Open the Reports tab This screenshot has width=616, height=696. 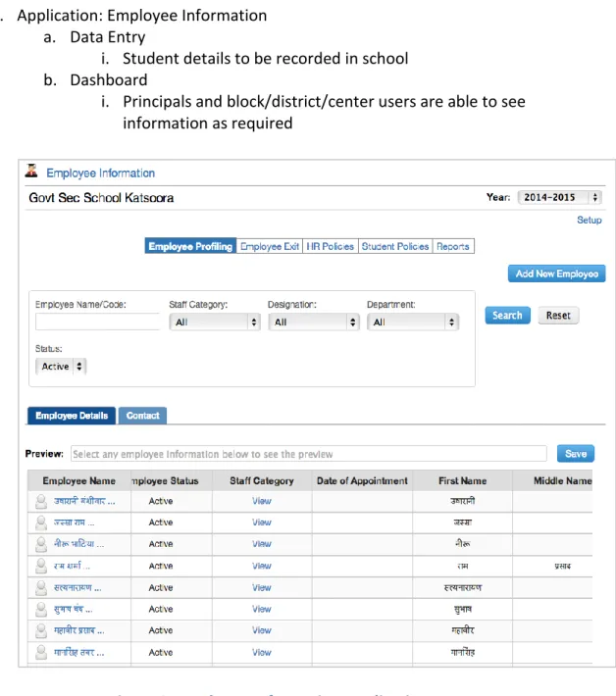453,246
